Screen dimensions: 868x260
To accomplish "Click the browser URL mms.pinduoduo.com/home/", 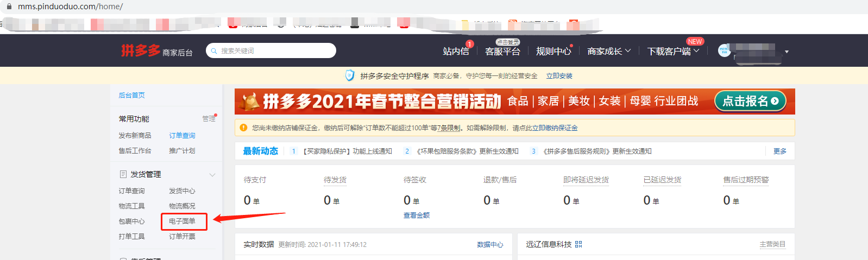I will point(70,7).
